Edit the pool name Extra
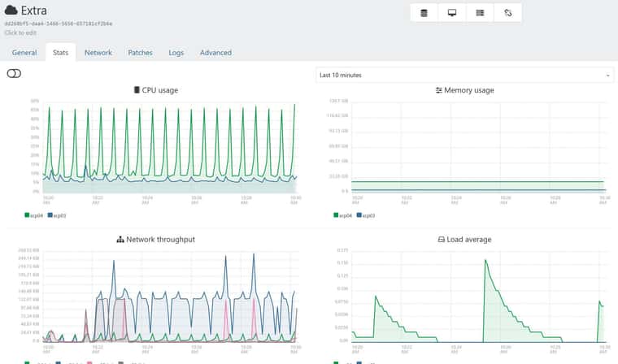The image size is (618, 364). (x=34, y=11)
